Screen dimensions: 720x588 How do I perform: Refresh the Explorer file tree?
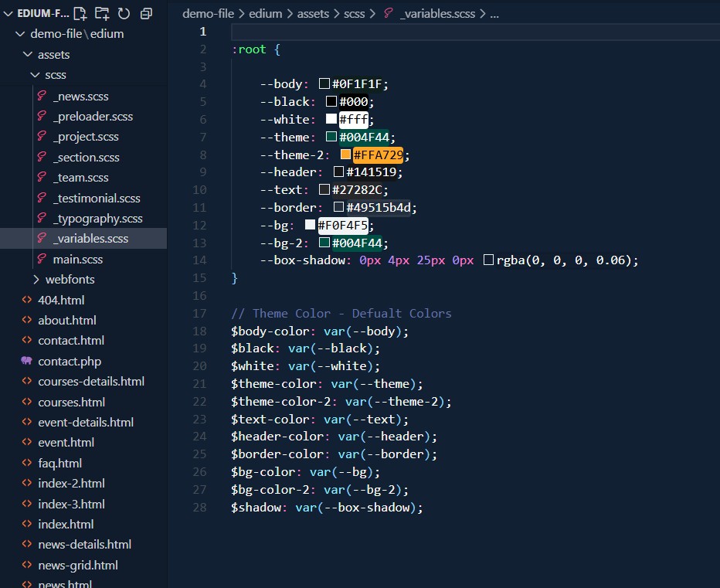point(124,14)
